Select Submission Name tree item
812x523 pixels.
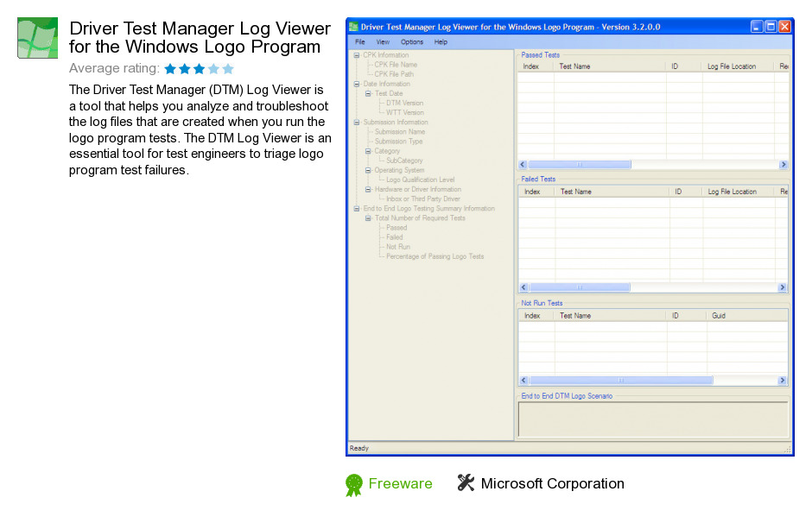400,132
